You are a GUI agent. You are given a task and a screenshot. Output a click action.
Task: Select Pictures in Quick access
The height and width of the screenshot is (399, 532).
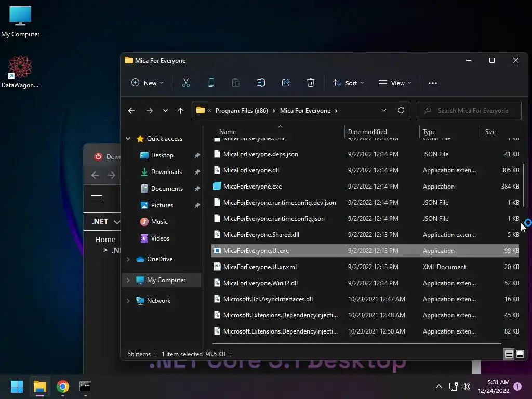pos(162,205)
